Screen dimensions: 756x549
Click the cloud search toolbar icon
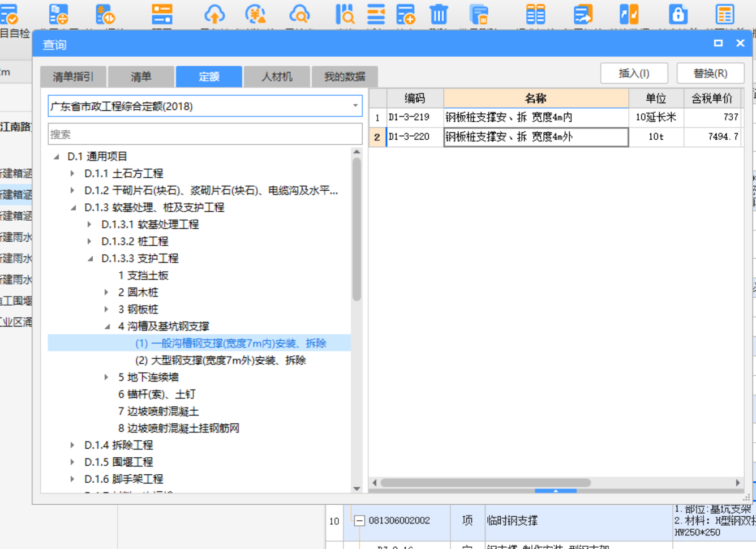[299, 15]
